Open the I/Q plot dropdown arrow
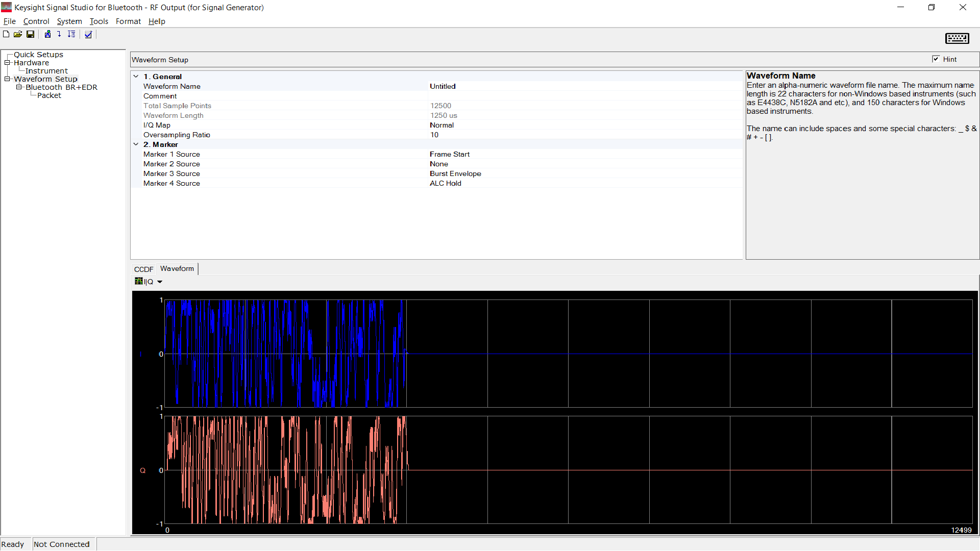Viewport: 980px width, 551px height. [x=160, y=282]
